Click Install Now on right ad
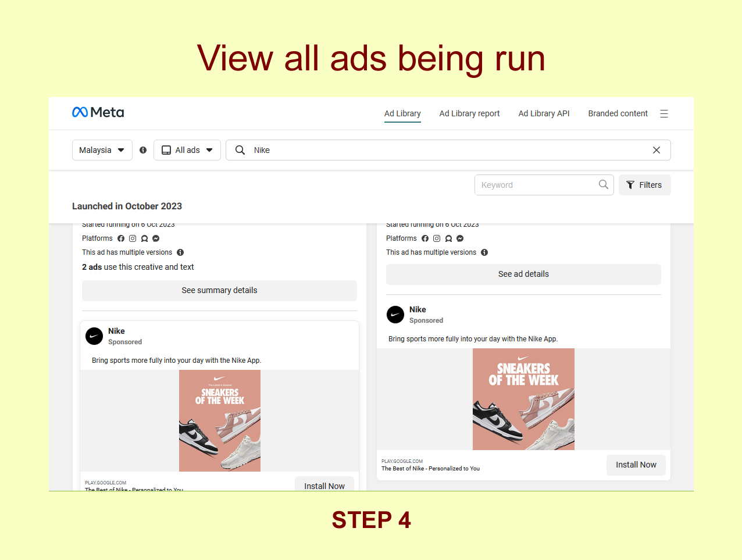Viewport: 742px width, 560px height. point(636,465)
